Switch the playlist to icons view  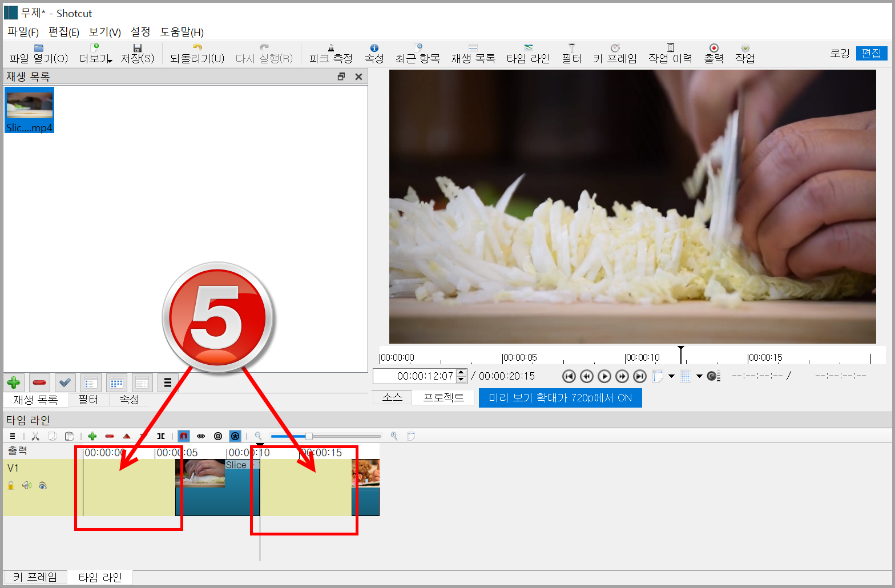click(x=142, y=382)
